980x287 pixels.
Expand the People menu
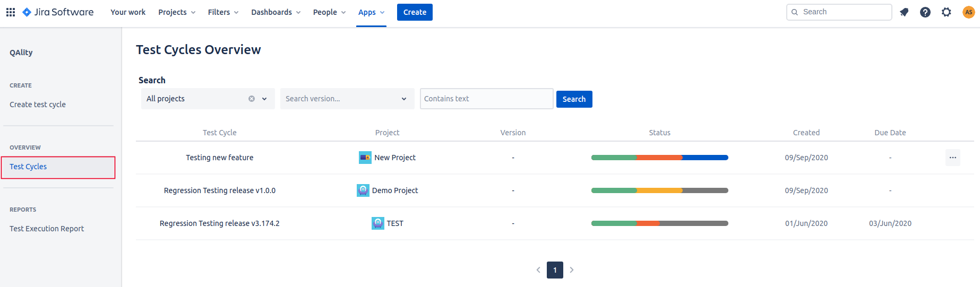330,12
